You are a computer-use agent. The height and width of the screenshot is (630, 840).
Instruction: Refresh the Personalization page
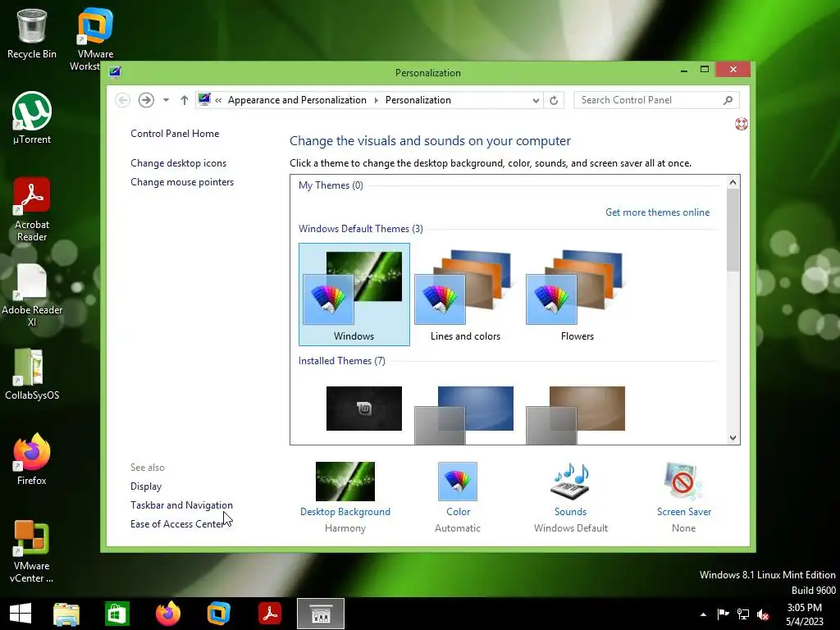(554, 100)
